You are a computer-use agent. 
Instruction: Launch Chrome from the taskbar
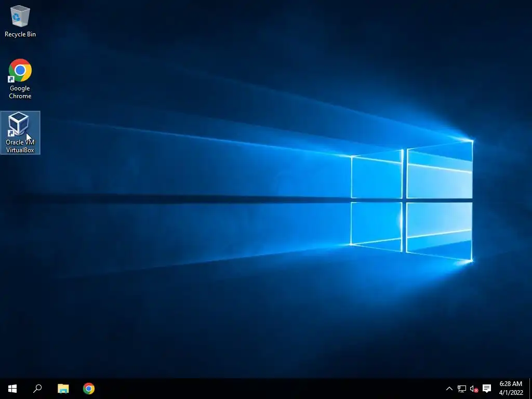(x=88, y=389)
